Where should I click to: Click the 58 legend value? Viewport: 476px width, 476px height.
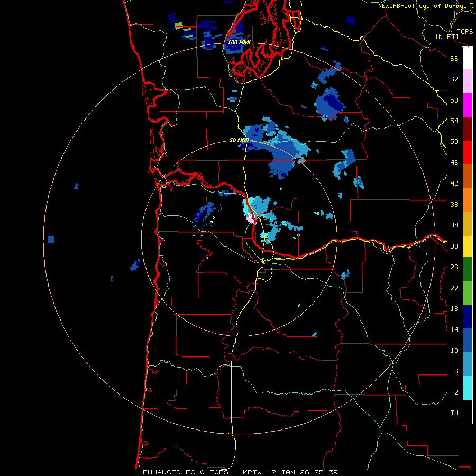[x=454, y=100]
